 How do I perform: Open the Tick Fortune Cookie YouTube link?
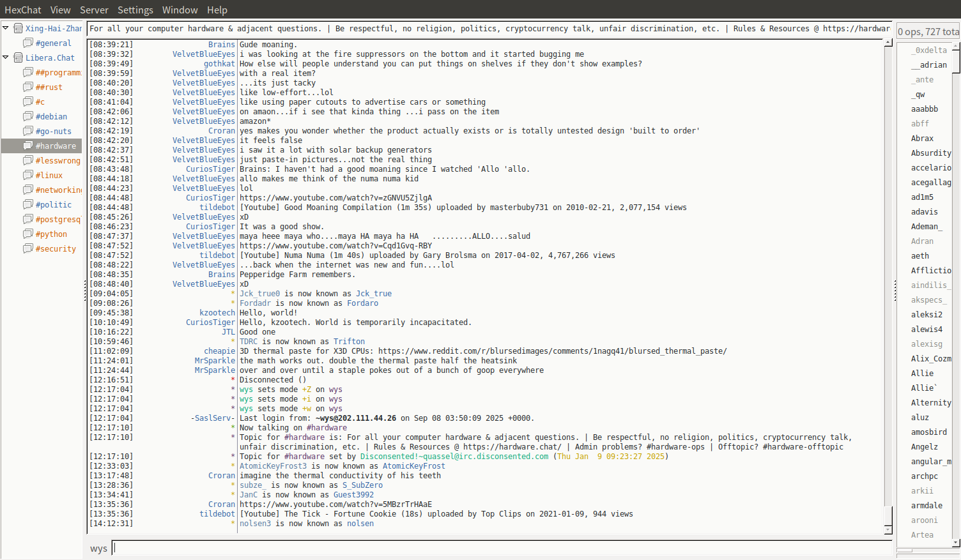click(x=336, y=504)
